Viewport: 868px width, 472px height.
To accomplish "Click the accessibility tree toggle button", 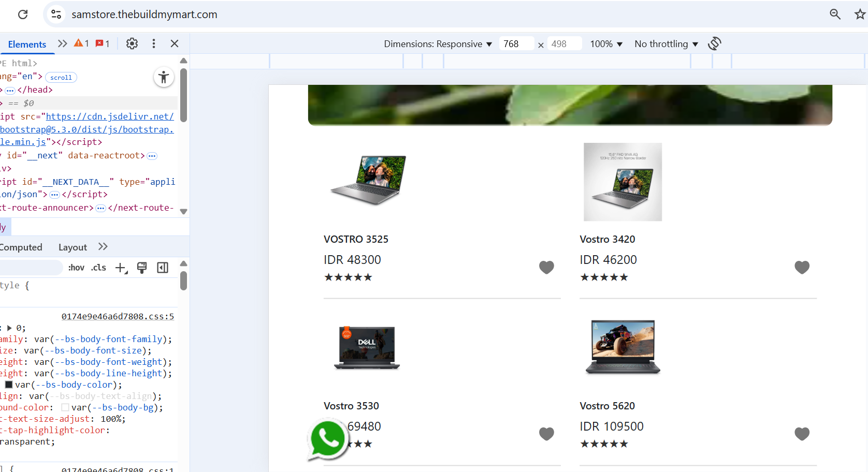I will point(164,77).
